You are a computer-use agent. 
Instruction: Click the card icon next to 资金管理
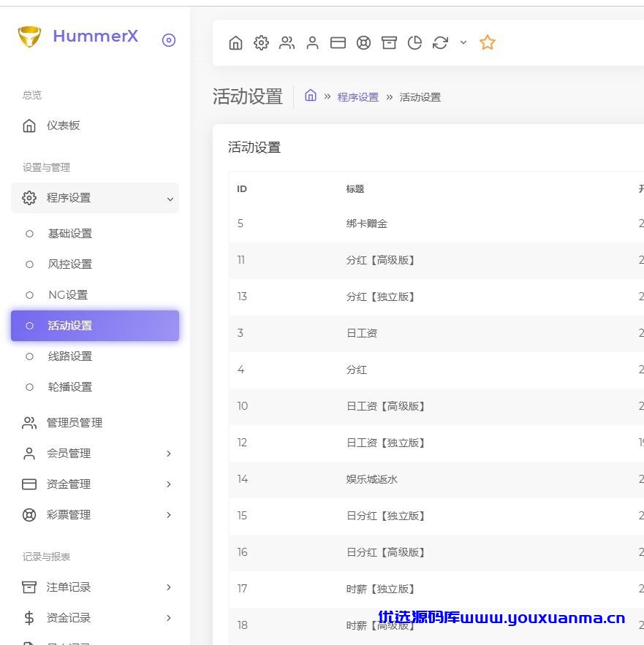tap(29, 484)
